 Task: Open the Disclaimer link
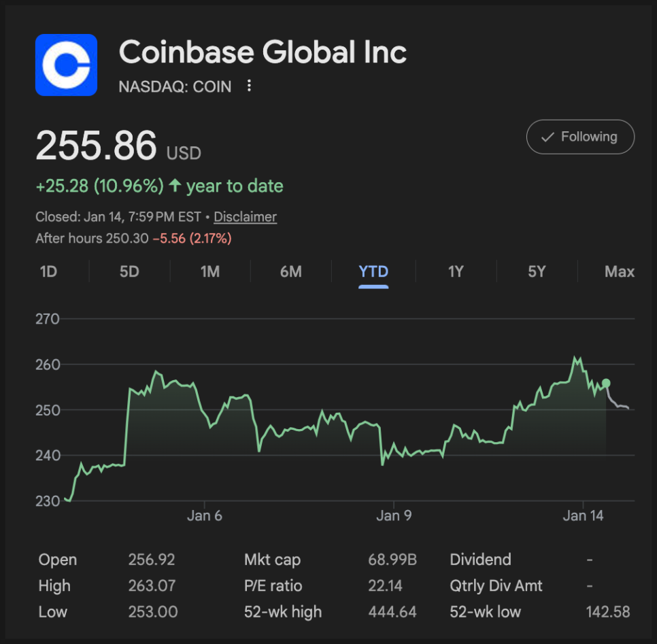pyautogui.click(x=245, y=217)
